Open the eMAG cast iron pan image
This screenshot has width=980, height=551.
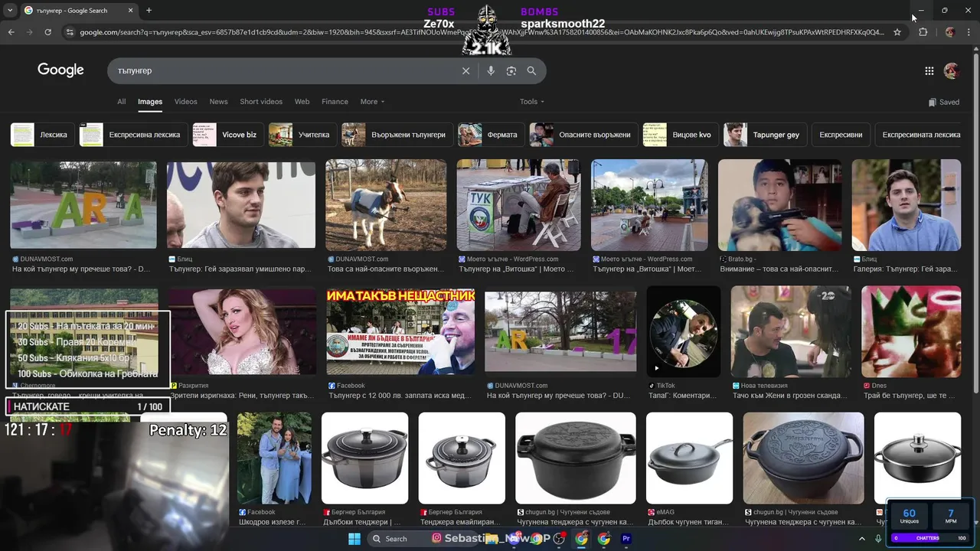click(689, 458)
